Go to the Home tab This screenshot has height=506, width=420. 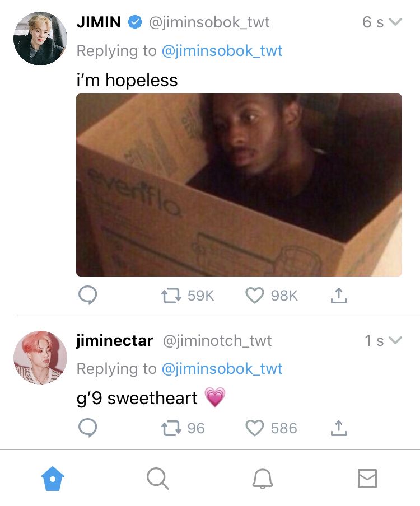(53, 479)
